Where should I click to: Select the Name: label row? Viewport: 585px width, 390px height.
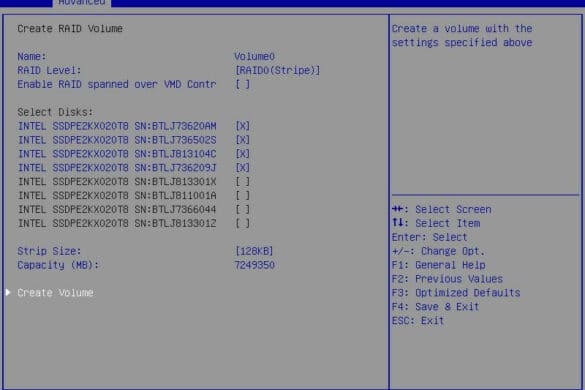coord(32,56)
